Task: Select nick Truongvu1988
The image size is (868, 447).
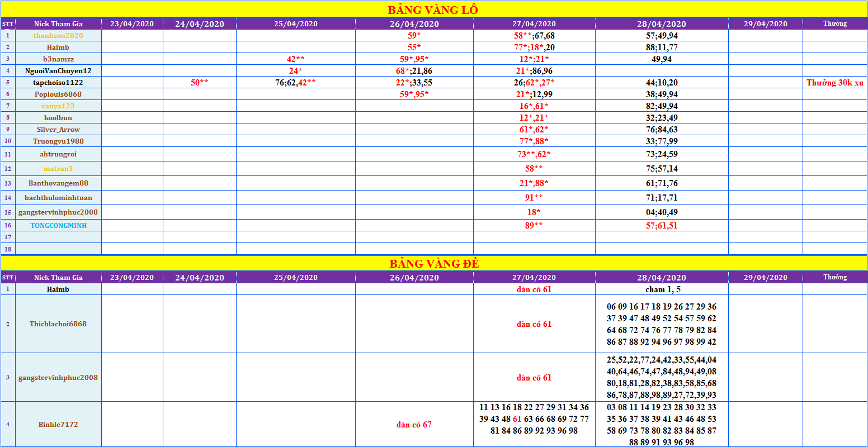Action: click(x=58, y=141)
